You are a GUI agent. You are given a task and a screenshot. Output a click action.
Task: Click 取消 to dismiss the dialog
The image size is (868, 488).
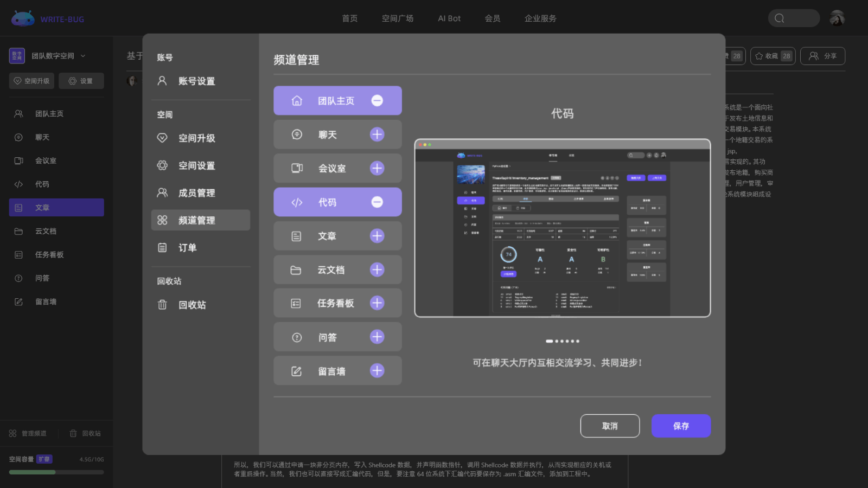click(610, 426)
